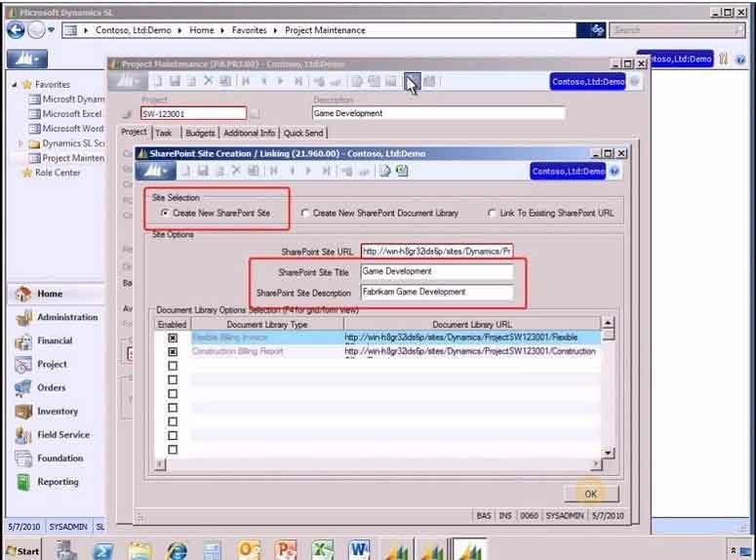Click the Excel export icon in SharePoint toolbar
The height and width of the screenshot is (560, 756).
pos(402,171)
